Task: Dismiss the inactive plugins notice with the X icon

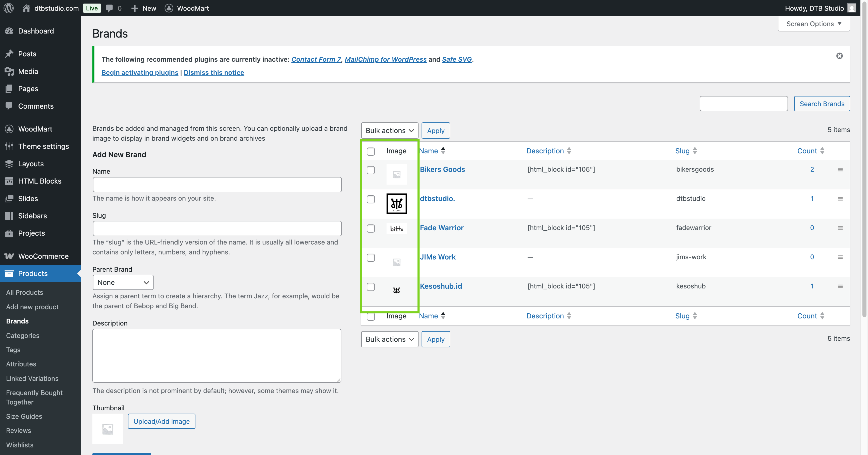Action: pos(839,56)
